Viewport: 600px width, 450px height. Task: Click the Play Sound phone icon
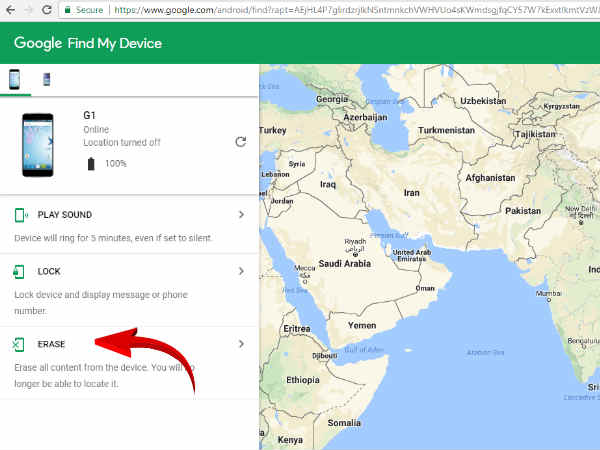[20, 215]
